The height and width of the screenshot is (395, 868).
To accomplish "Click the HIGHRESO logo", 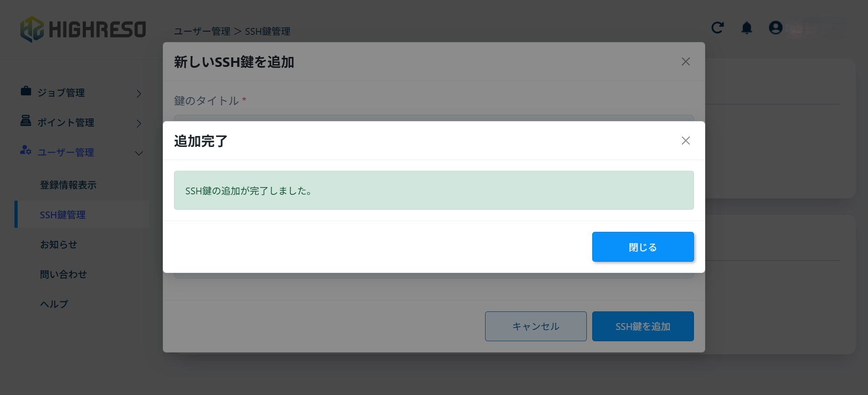I will [x=83, y=29].
